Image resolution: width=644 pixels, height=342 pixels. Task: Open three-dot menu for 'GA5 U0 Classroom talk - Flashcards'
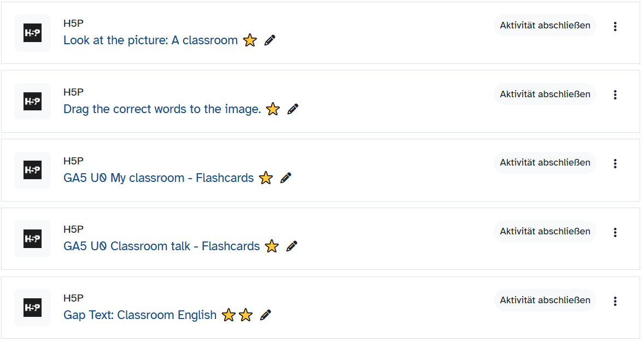pyautogui.click(x=615, y=232)
